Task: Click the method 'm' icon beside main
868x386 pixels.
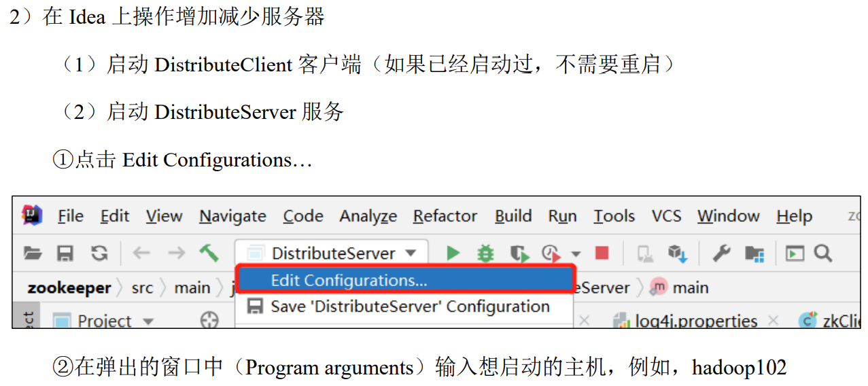Action: click(658, 287)
